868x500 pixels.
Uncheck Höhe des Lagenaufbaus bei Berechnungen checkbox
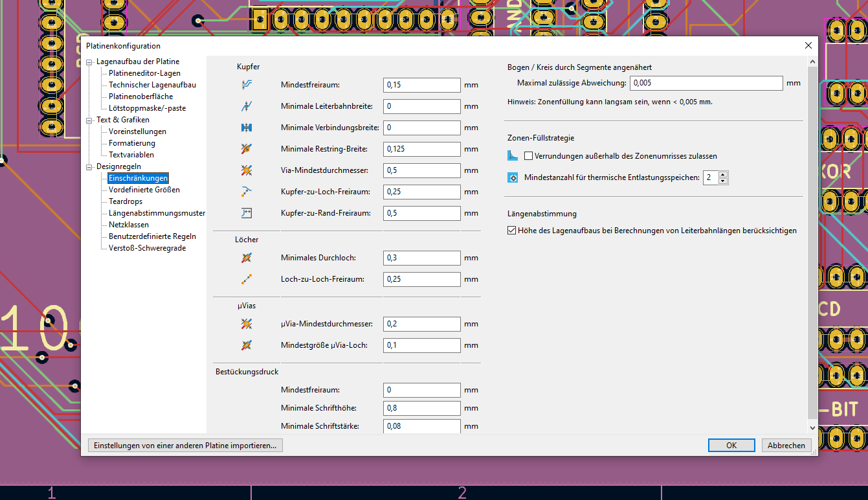click(512, 231)
